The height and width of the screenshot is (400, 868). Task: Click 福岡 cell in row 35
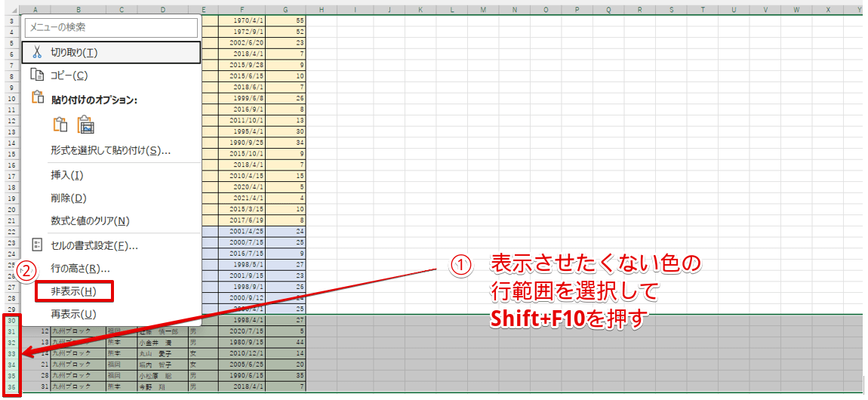(122, 375)
